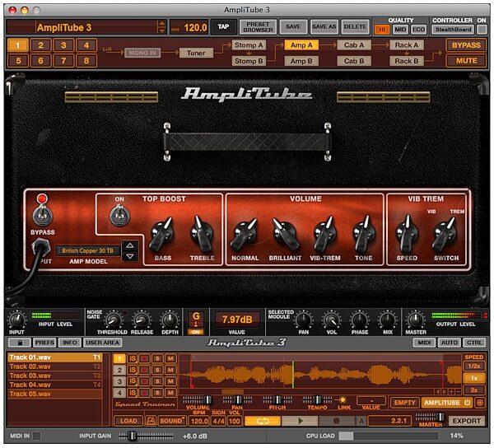
Task: Open the USER AREA
Action: coord(102,343)
